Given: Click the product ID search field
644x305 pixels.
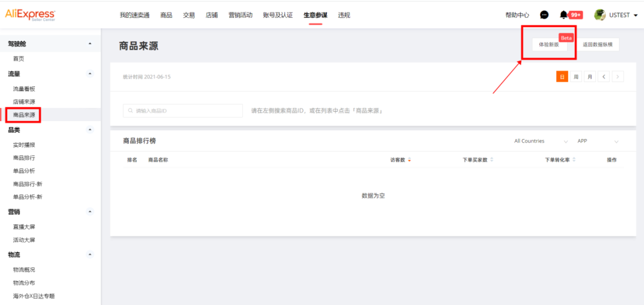Looking at the screenshot, I should point(182,110).
